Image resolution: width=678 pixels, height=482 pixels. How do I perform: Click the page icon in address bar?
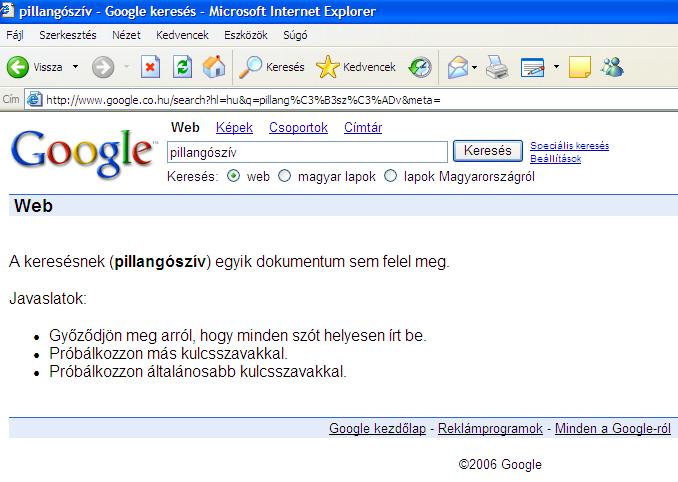click(35, 100)
